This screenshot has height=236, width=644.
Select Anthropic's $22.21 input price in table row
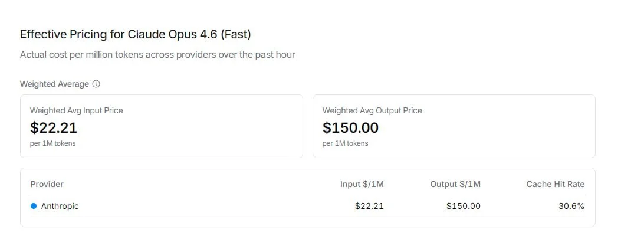click(369, 206)
